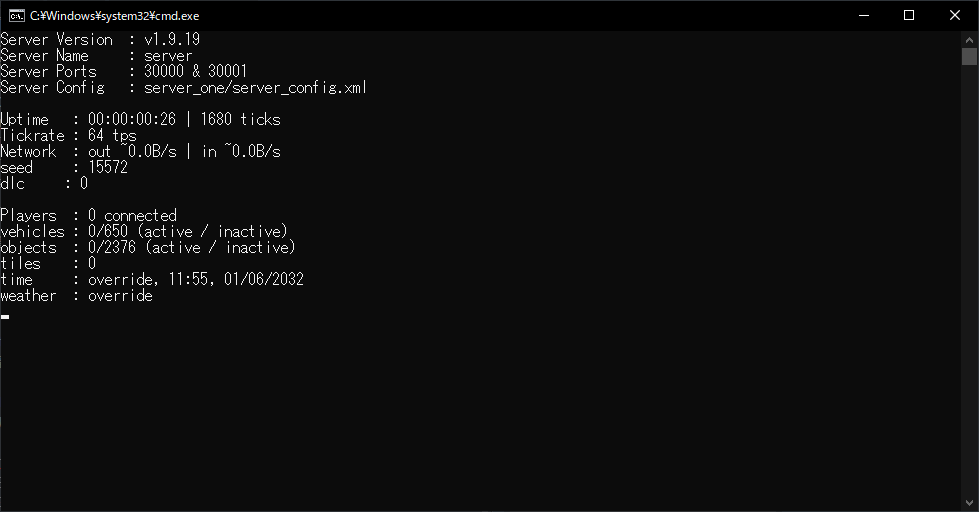Image resolution: width=979 pixels, height=512 pixels.
Task: Click the scrollbar down arrow
Action: tap(969, 504)
